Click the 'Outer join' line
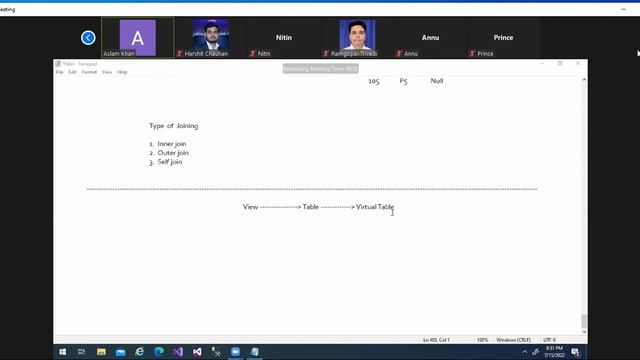 pyautogui.click(x=169, y=153)
